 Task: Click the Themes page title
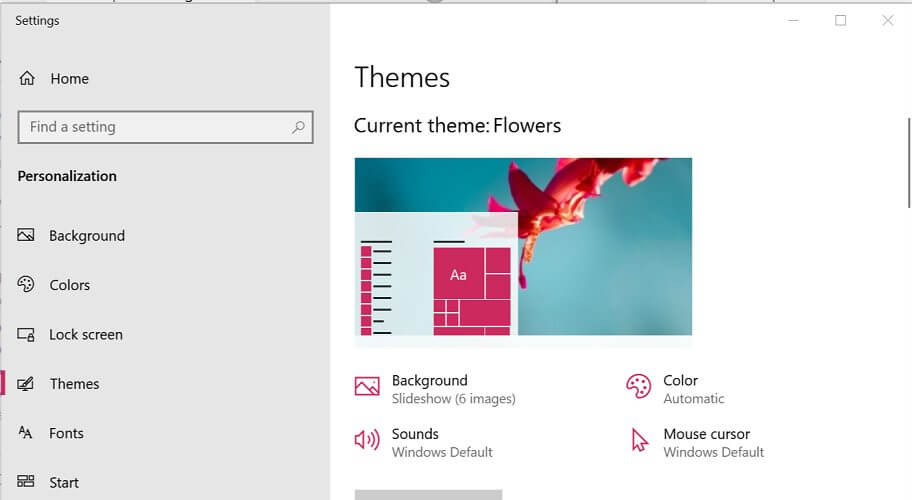[402, 77]
